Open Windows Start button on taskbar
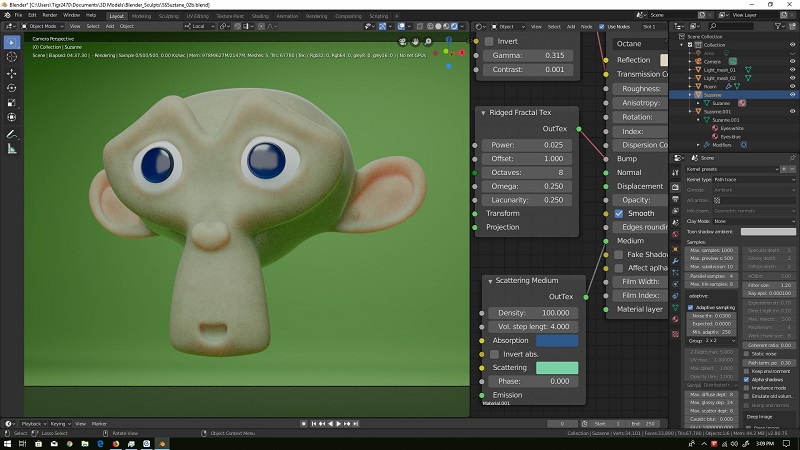Image resolution: width=800 pixels, height=450 pixels. pyautogui.click(x=7, y=444)
